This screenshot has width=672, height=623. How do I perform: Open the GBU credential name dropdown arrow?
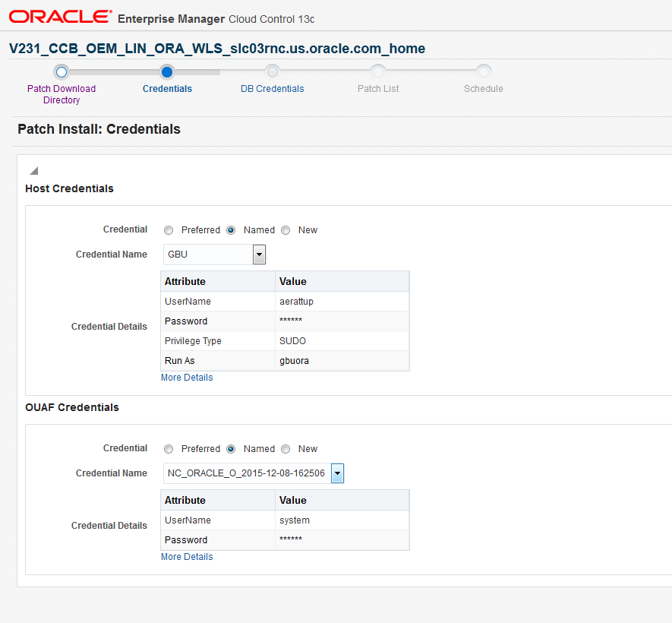pos(259,255)
